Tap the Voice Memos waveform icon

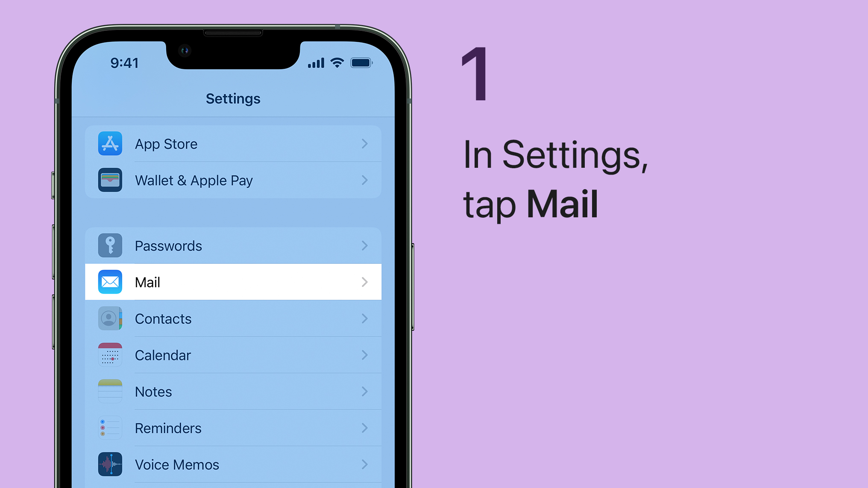tap(110, 464)
